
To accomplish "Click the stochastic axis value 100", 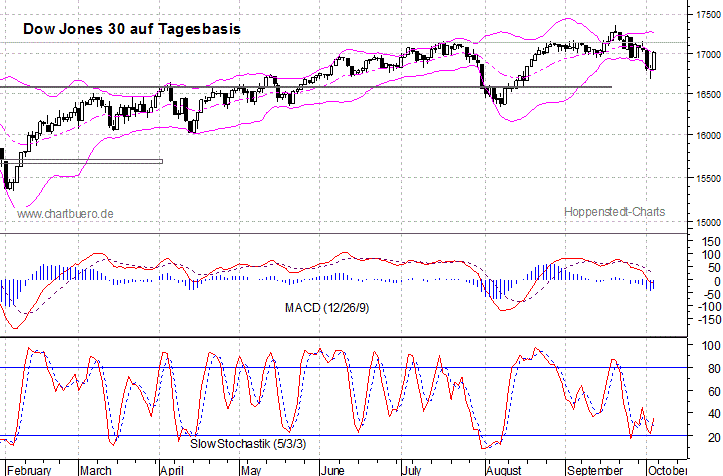I will [711, 346].
